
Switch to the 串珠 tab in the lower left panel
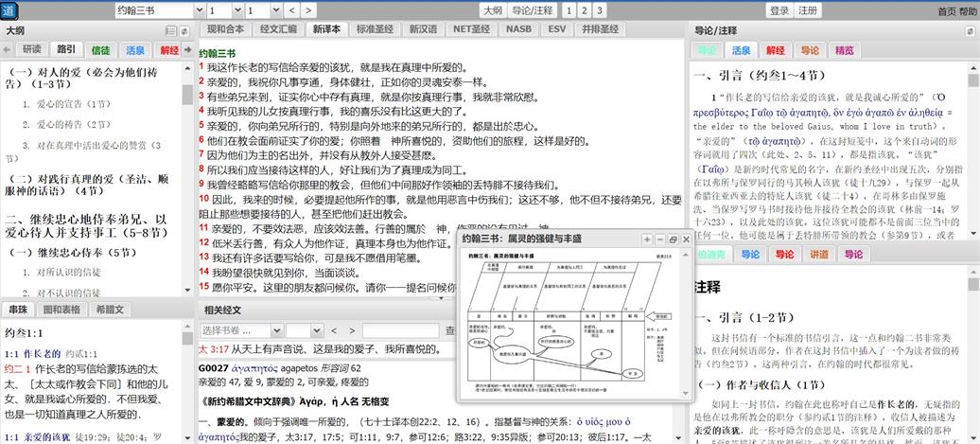(x=17, y=310)
